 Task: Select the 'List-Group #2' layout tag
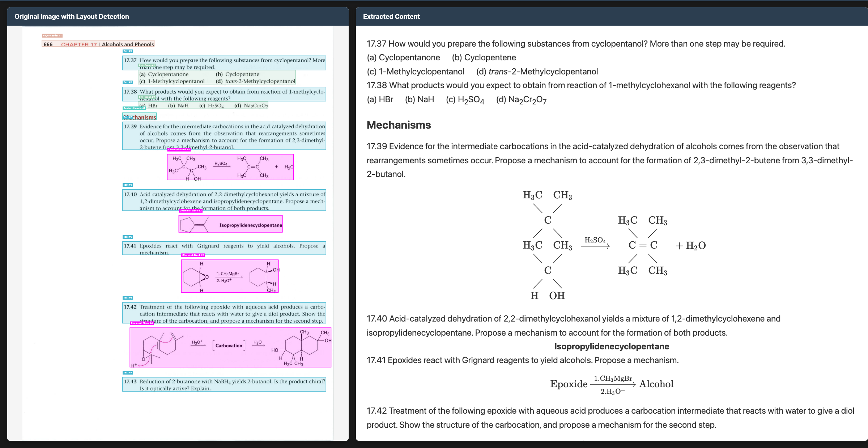click(147, 97)
